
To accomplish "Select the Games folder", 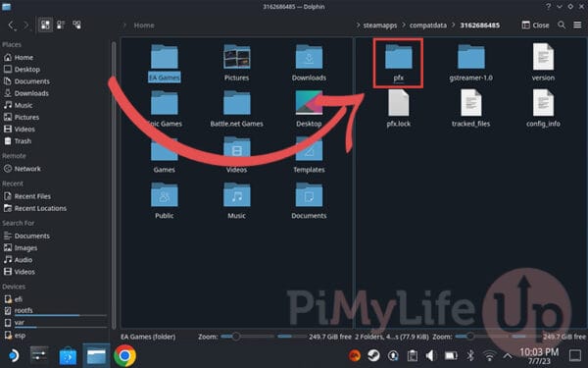I will (165, 155).
